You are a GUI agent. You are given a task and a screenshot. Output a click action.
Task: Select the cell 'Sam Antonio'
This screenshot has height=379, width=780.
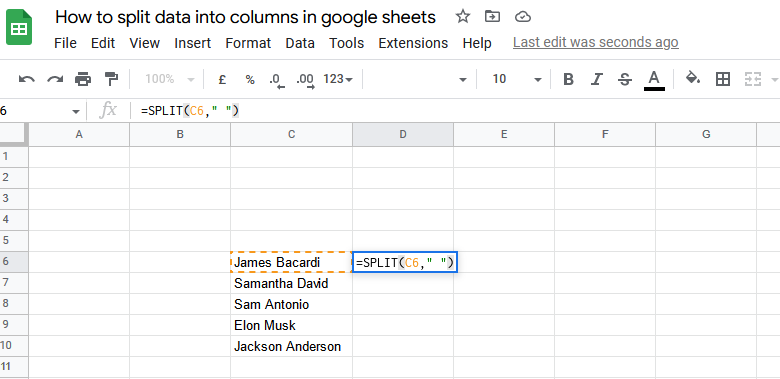(292, 304)
